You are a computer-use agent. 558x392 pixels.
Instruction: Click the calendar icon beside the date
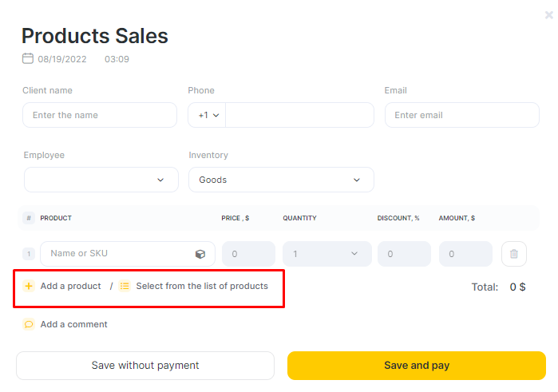[x=28, y=58]
